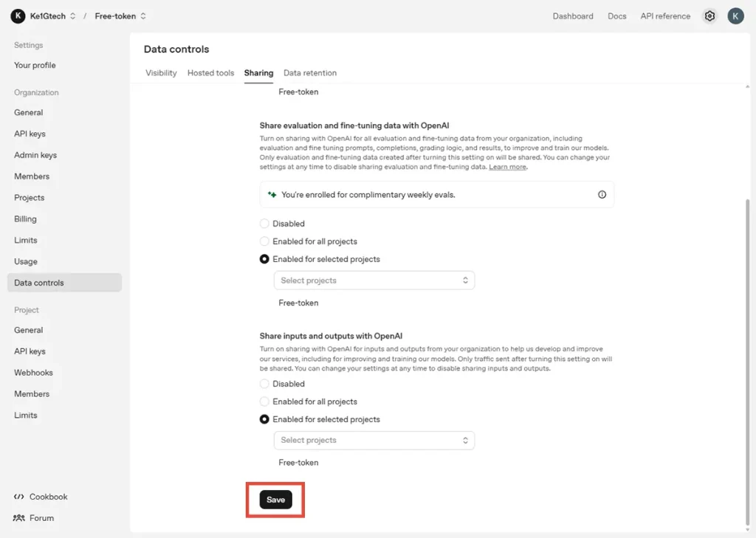Image resolution: width=756 pixels, height=538 pixels.
Task: Open Project General settings
Action: 29,330
